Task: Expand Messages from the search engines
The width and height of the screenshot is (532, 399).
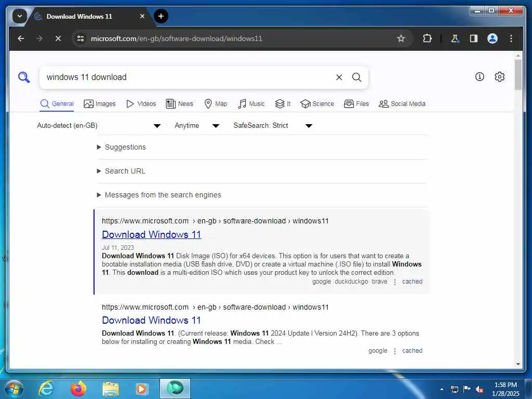Action: [x=159, y=195]
